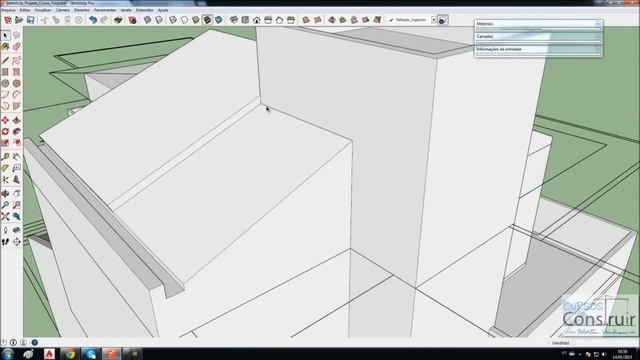The width and height of the screenshot is (640, 360).
Task: Open the Visualizar menu
Action: [43, 9]
